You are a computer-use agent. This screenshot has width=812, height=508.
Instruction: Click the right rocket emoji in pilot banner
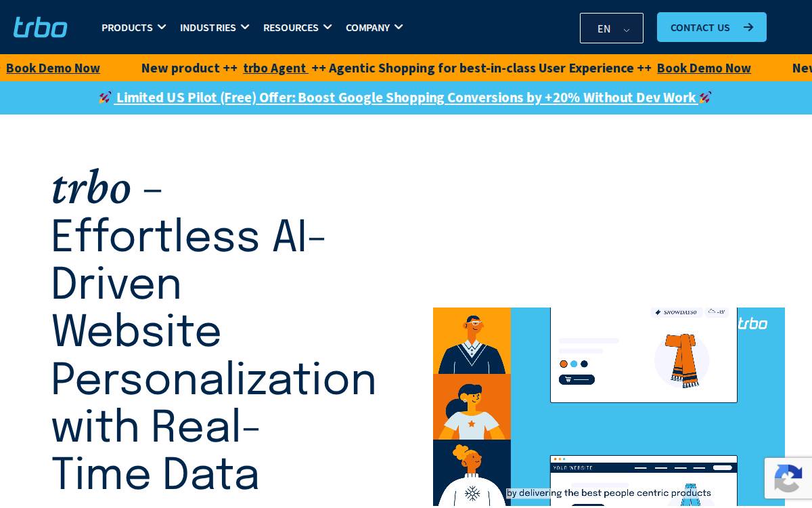[x=706, y=98]
